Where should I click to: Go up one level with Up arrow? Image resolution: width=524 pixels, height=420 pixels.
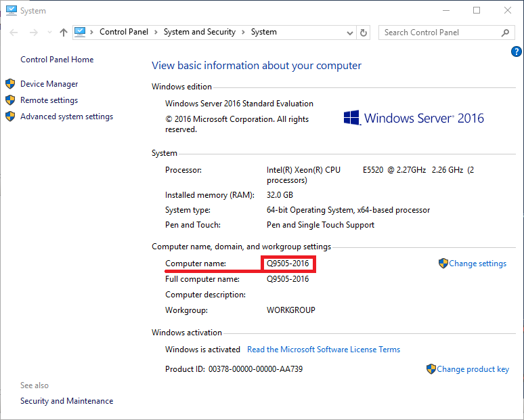tap(64, 33)
